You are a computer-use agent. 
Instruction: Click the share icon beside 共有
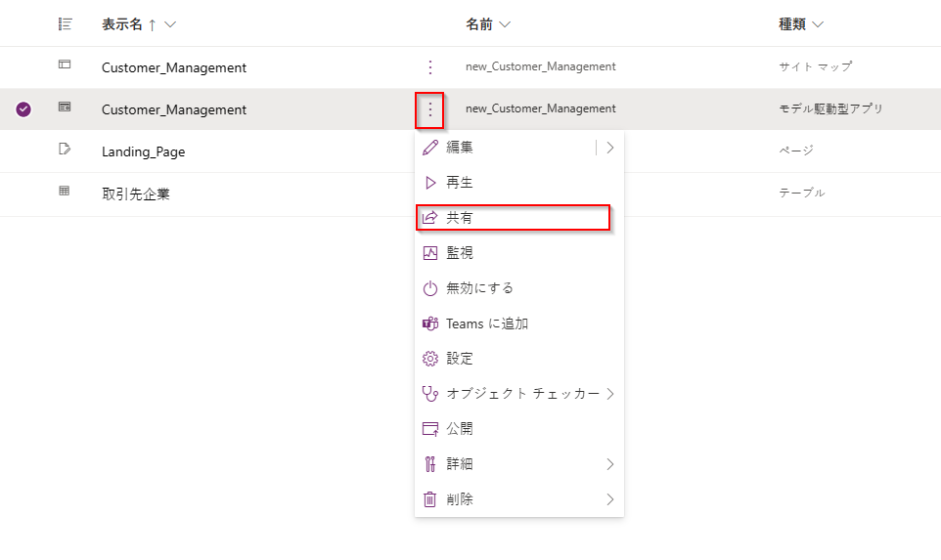tap(429, 218)
